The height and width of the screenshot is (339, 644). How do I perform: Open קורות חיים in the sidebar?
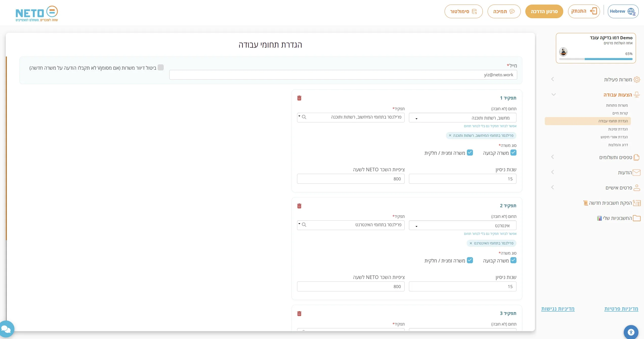click(620, 113)
